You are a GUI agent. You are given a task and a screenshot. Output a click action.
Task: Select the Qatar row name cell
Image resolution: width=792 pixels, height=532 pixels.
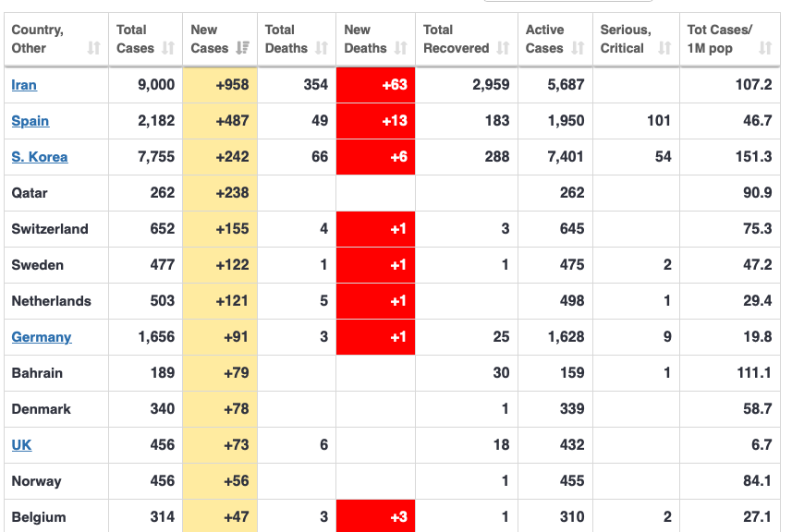[30, 193]
